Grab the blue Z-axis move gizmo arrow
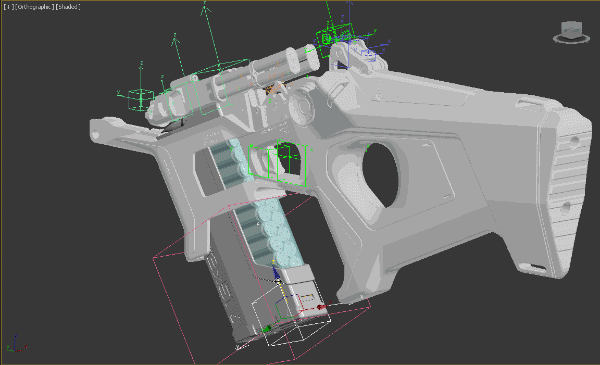This screenshot has width=600, height=365. (x=276, y=273)
